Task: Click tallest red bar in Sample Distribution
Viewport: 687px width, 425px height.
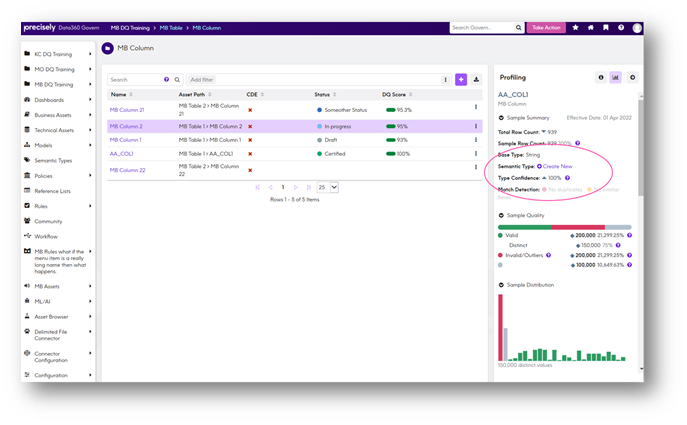Action: pos(500,327)
